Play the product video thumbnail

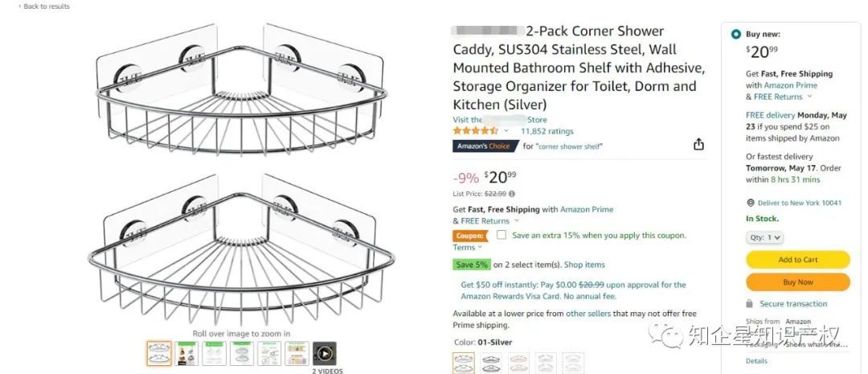coord(324,353)
